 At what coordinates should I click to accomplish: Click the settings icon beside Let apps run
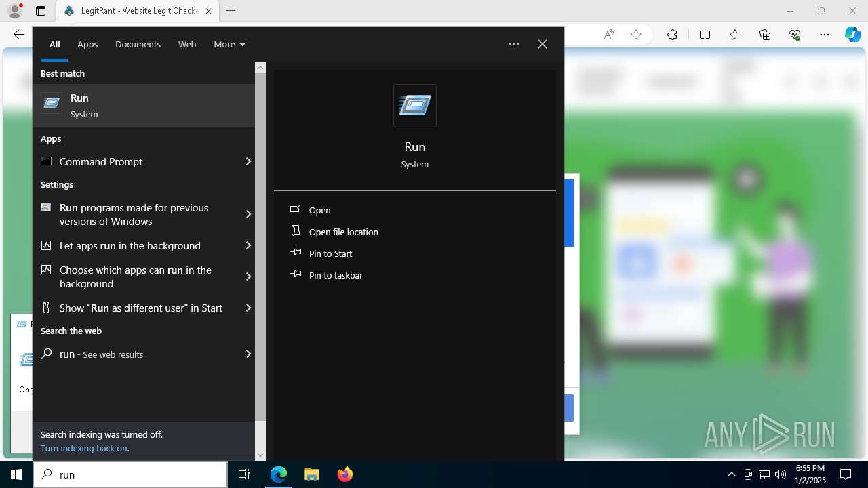pyautogui.click(x=46, y=245)
